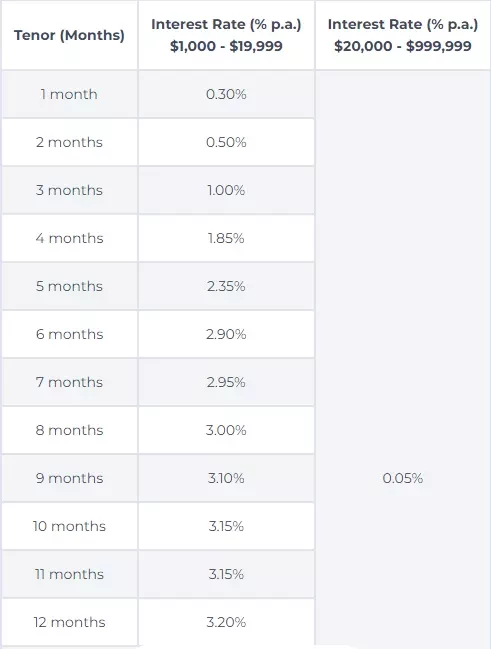This screenshot has width=491, height=649.
Task: Click the Tenor (Months) column header
Action: click(x=69, y=35)
